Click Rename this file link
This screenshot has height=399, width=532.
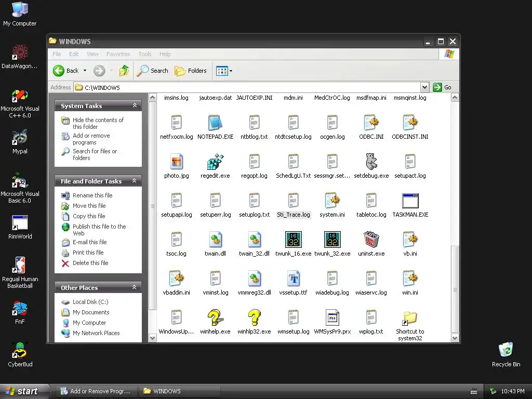(x=92, y=195)
